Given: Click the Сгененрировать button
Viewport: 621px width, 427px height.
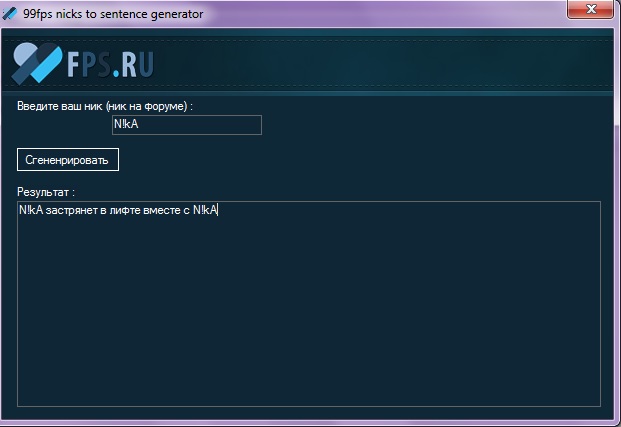Looking at the screenshot, I should point(68,160).
